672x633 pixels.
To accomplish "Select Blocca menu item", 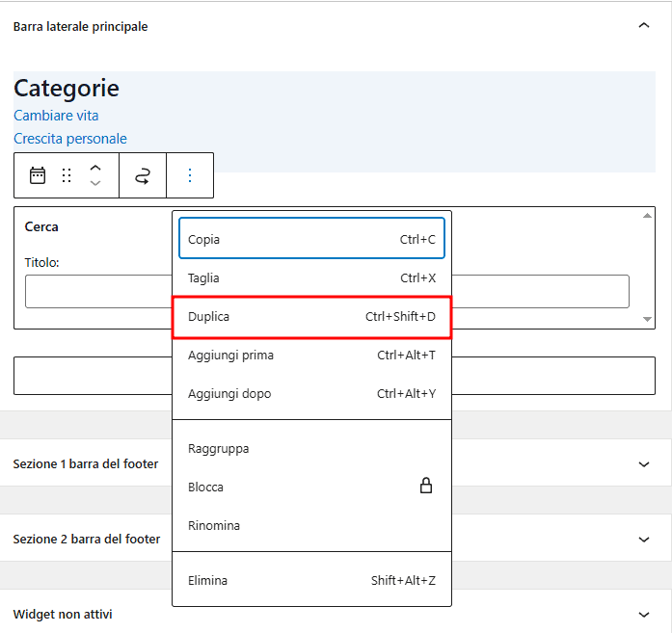I will click(311, 487).
